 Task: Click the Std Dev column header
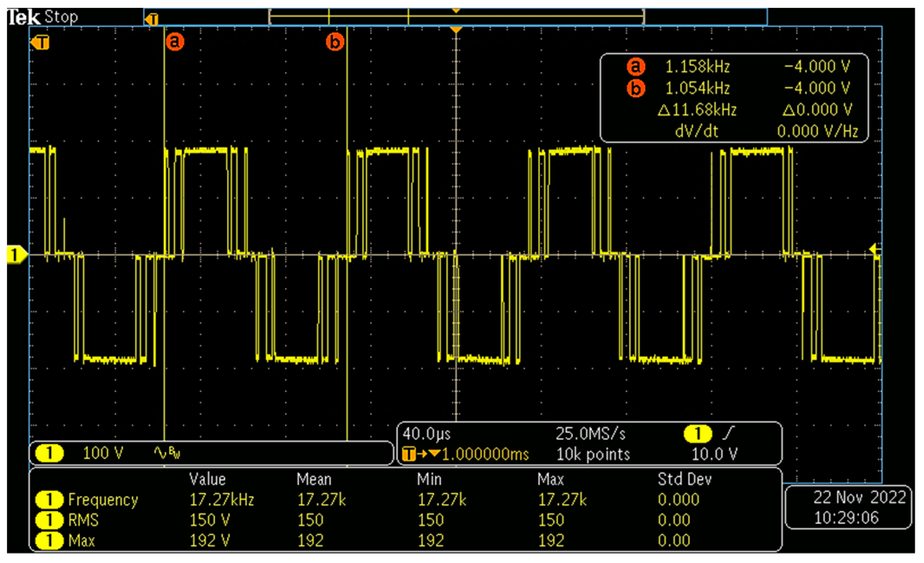pos(684,479)
